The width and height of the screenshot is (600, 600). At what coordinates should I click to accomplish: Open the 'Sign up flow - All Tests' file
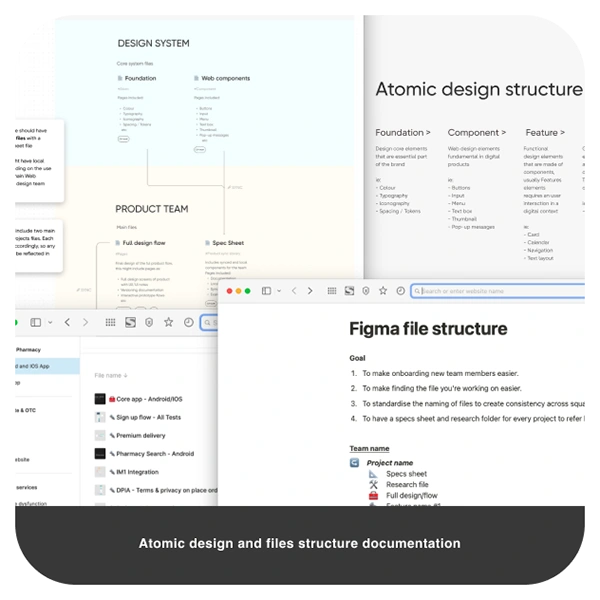coord(148,417)
